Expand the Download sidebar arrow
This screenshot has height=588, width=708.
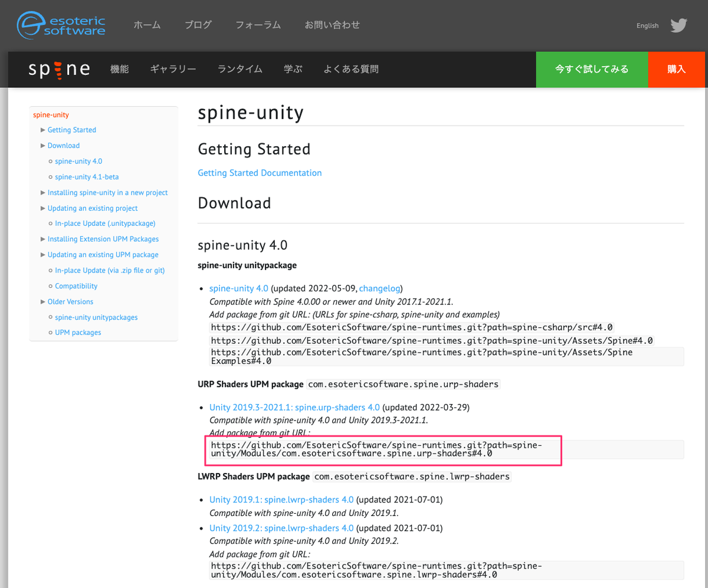(43, 146)
